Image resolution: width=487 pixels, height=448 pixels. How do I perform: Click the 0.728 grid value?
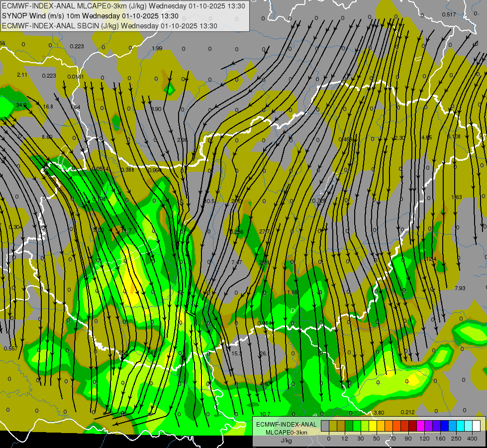click(319, 201)
